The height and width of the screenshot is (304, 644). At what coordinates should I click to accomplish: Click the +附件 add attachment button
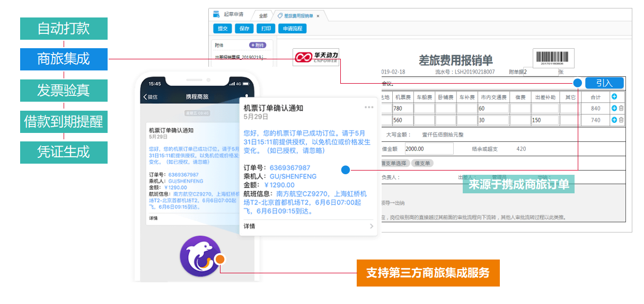258,46
